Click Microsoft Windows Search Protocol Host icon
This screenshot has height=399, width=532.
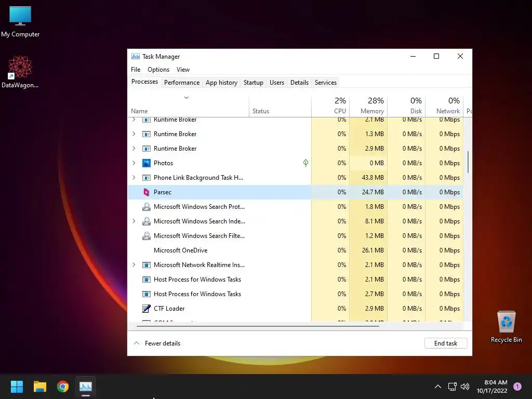(146, 207)
